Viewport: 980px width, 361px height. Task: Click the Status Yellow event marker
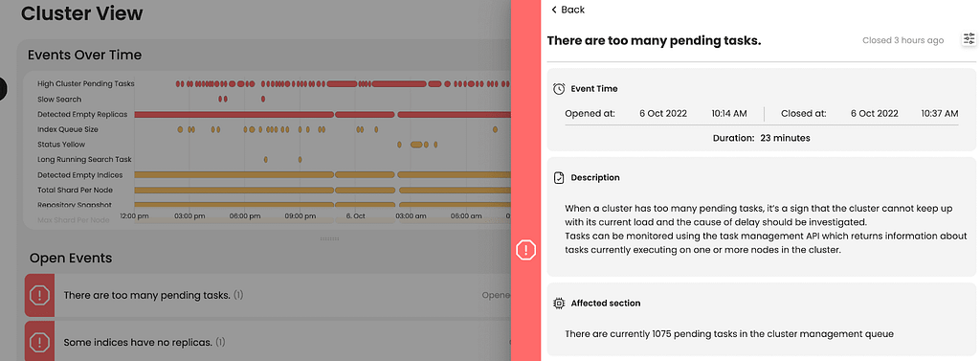point(416,145)
